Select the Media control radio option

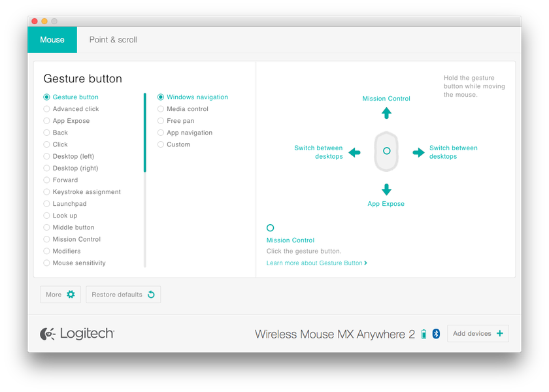click(161, 109)
